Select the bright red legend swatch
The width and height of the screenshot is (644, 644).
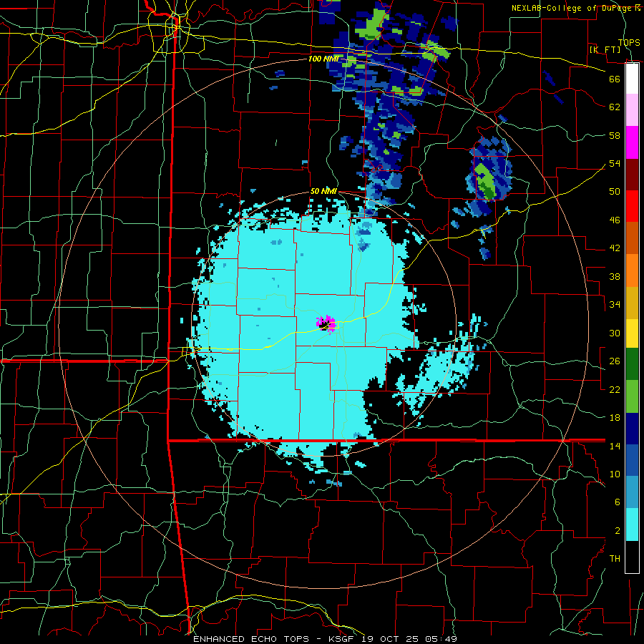click(x=632, y=206)
